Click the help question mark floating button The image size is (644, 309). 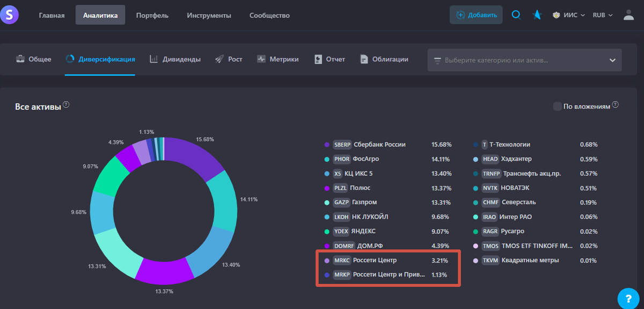tap(627, 298)
